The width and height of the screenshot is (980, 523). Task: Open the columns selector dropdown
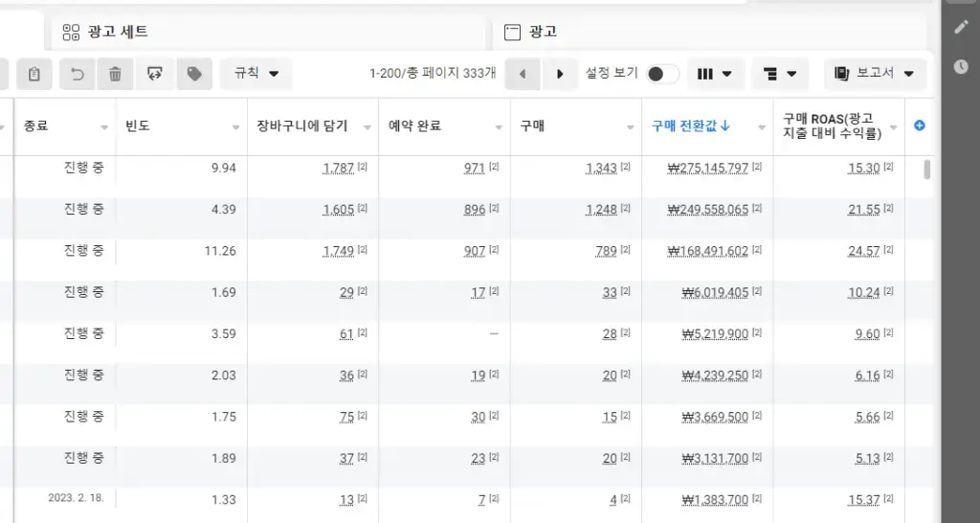714,74
